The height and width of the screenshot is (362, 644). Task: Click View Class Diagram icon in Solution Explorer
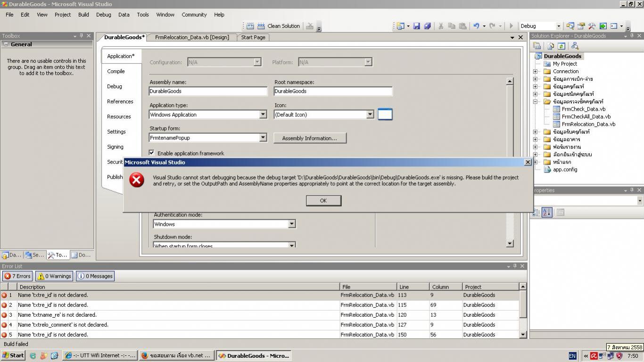[574, 46]
